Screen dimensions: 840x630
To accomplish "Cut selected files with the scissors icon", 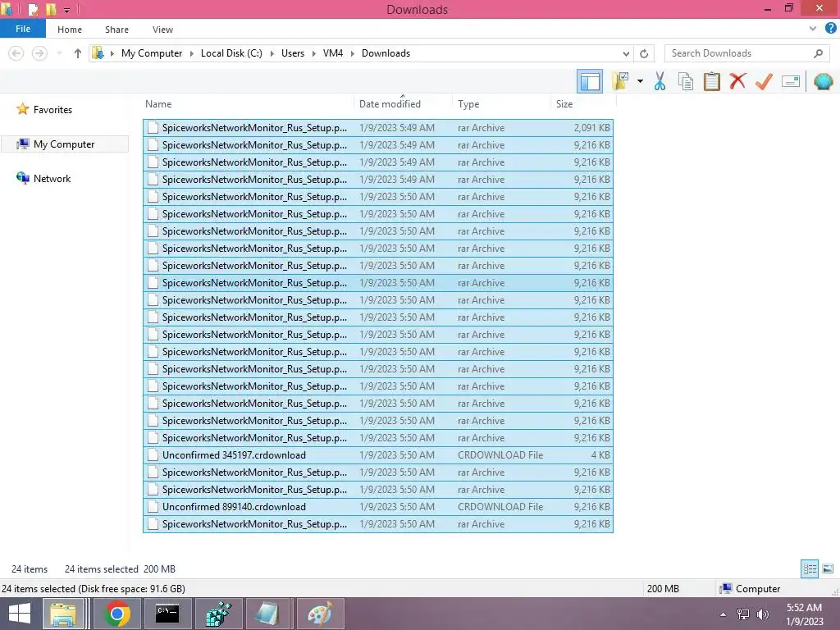I will (660, 81).
